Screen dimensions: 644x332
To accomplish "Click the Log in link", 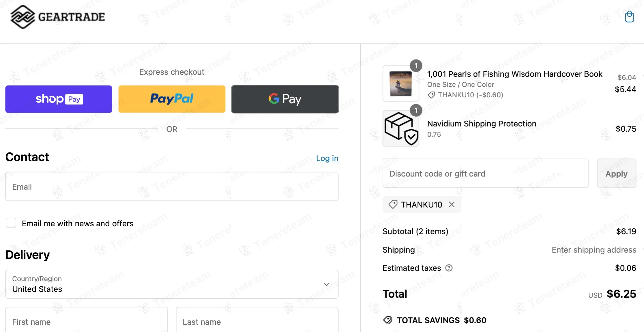I will (x=327, y=158).
